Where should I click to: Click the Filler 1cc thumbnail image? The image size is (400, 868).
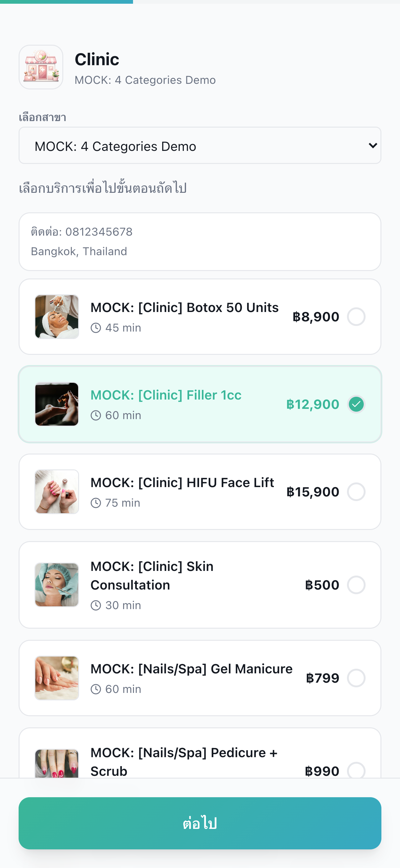[x=57, y=404]
